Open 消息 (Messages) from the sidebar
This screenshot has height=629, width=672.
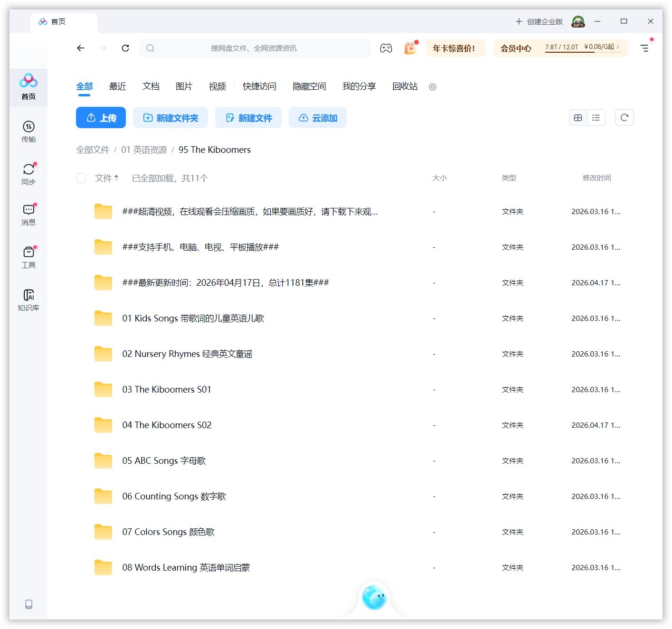(x=28, y=215)
